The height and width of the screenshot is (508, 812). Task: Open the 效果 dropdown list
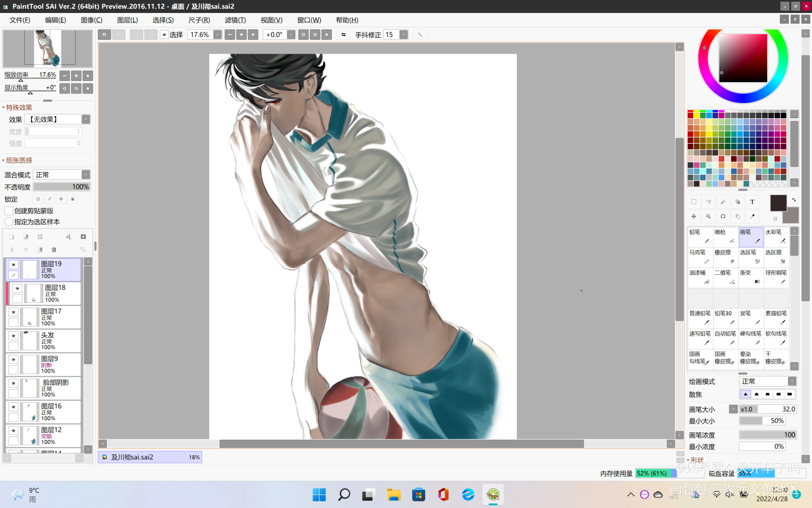pos(58,119)
